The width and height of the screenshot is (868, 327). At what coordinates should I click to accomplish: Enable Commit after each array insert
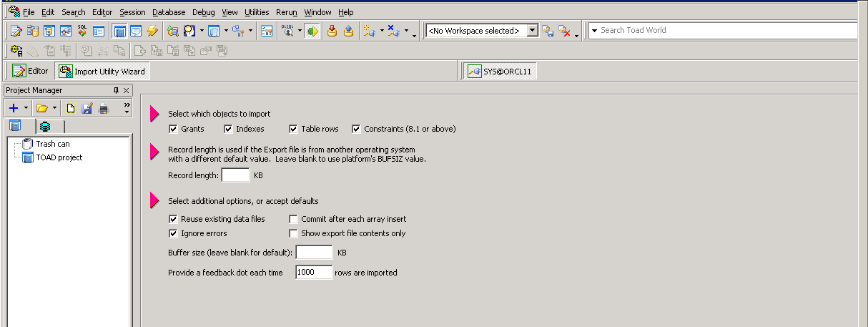(293, 219)
